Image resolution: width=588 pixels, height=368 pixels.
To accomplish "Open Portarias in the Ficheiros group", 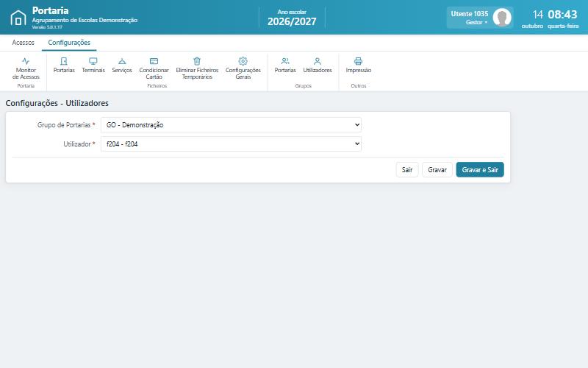I will [64, 66].
